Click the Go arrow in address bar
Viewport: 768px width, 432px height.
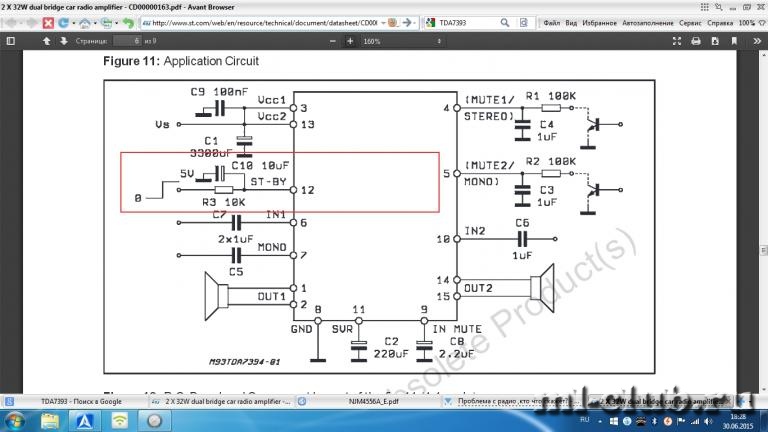[407, 23]
